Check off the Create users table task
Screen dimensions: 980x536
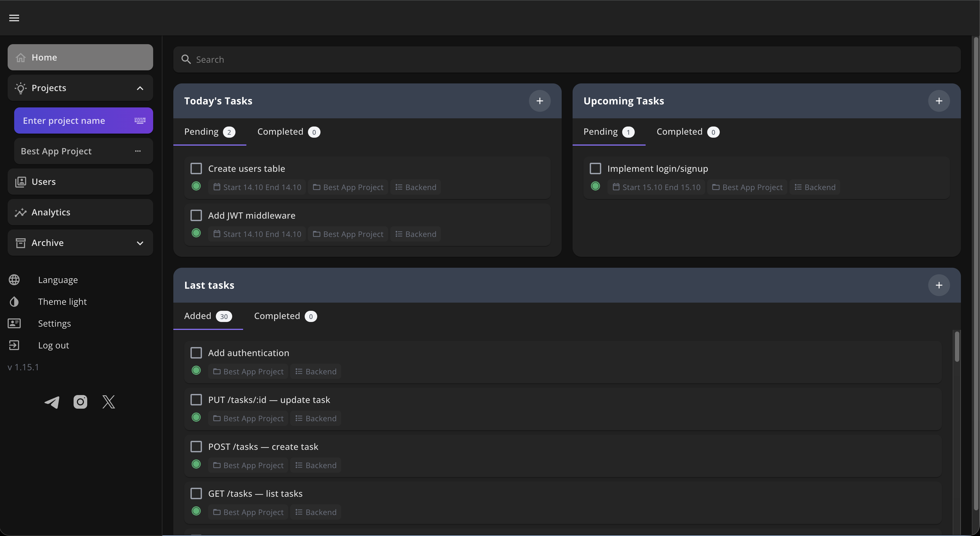pyautogui.click(x=196, y=168)
